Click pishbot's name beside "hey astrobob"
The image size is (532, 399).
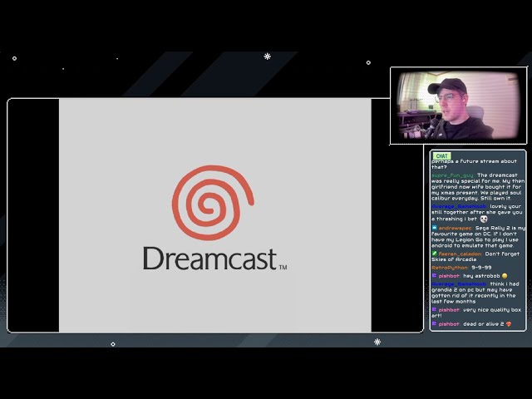(x=449, y=276)
